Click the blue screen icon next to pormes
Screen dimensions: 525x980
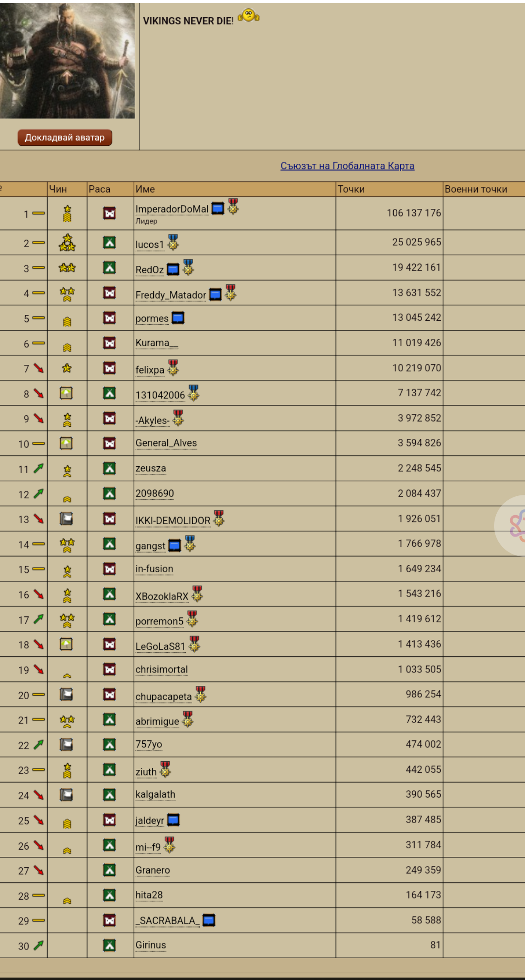click(178, 318)
